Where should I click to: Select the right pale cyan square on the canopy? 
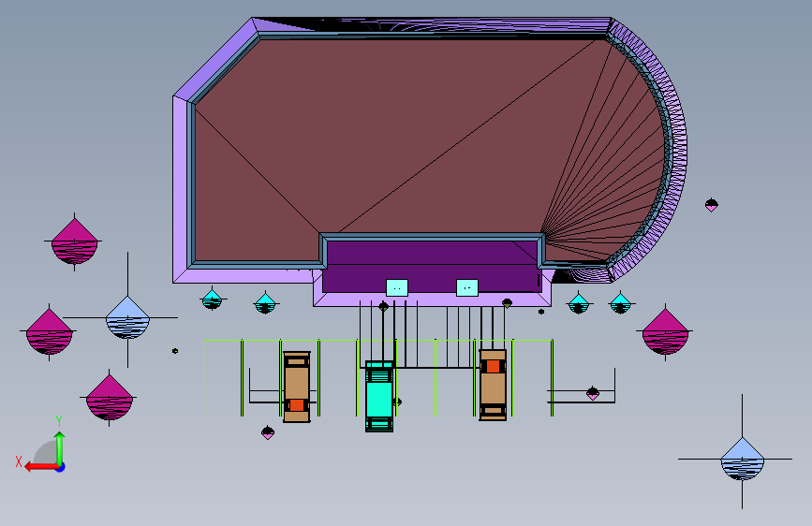coord(467,288)
